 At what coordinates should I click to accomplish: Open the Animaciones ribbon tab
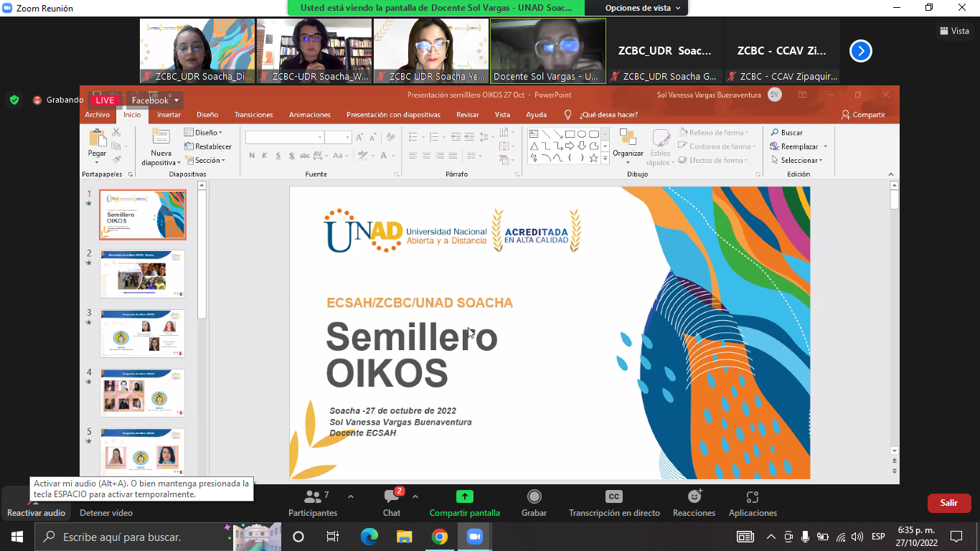tap(310, 115)
